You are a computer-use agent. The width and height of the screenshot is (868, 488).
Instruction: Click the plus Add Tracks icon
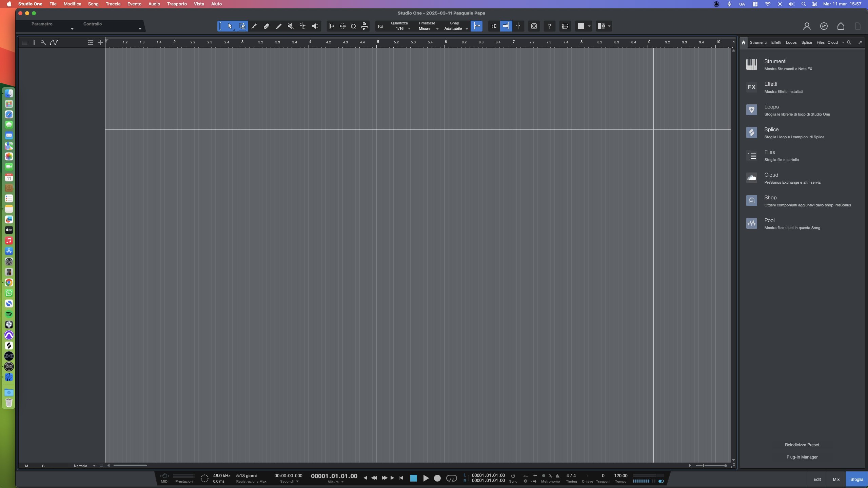100,42
